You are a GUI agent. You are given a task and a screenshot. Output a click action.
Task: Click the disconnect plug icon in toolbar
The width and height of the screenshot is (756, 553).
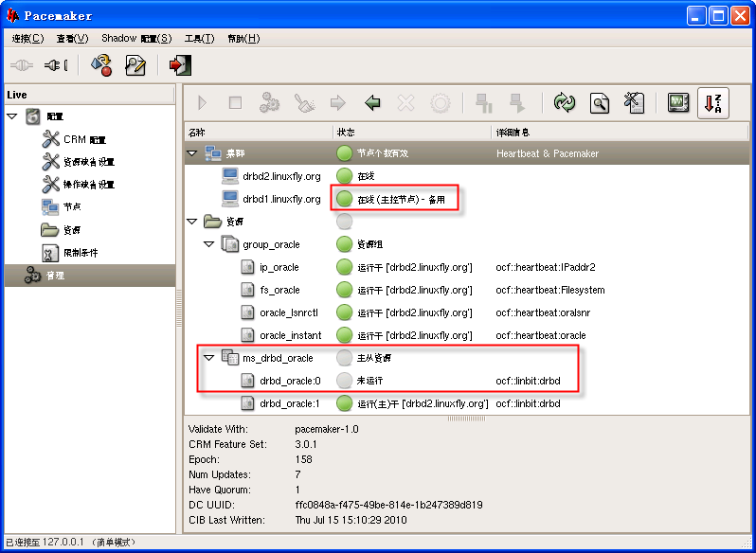pyautogui.click(x=56, y=65)
